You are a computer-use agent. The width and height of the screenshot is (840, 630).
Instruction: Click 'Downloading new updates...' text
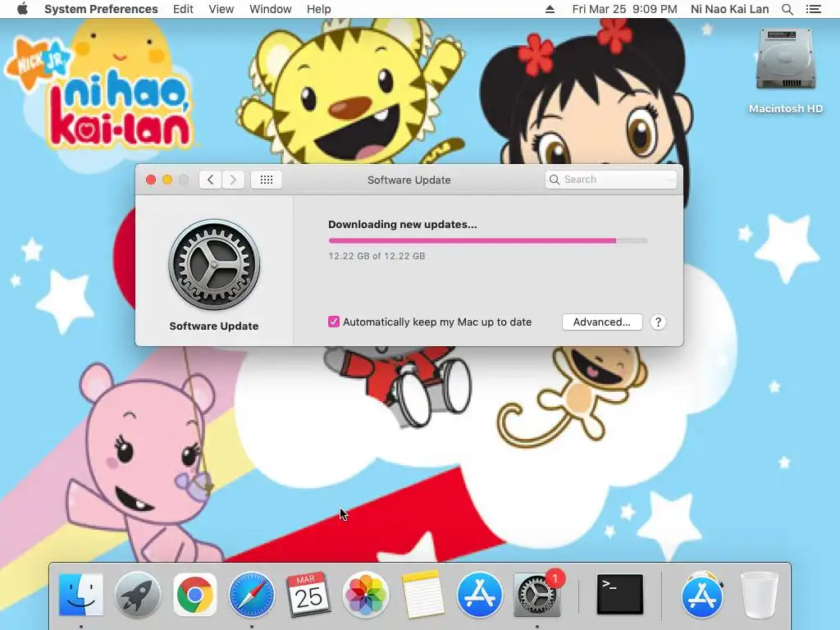402,225
